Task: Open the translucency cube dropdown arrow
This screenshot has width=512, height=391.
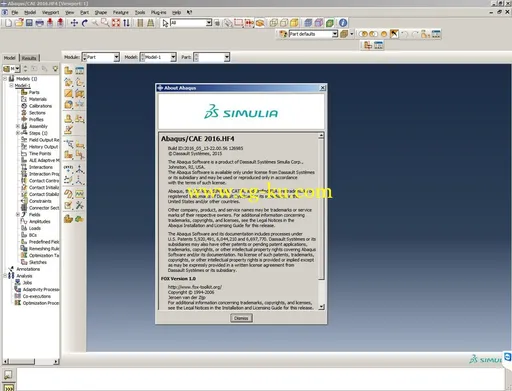Action: coord(352,34)
